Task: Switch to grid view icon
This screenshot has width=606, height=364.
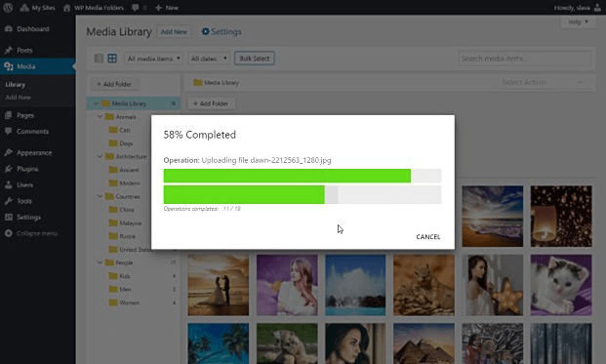Action: pyautogui.click(x=112, y=59)
